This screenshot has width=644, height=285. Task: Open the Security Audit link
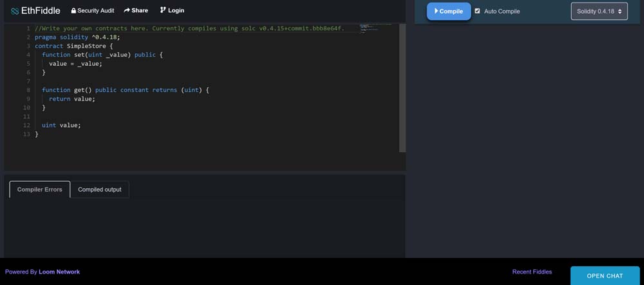tap(93, 11)
